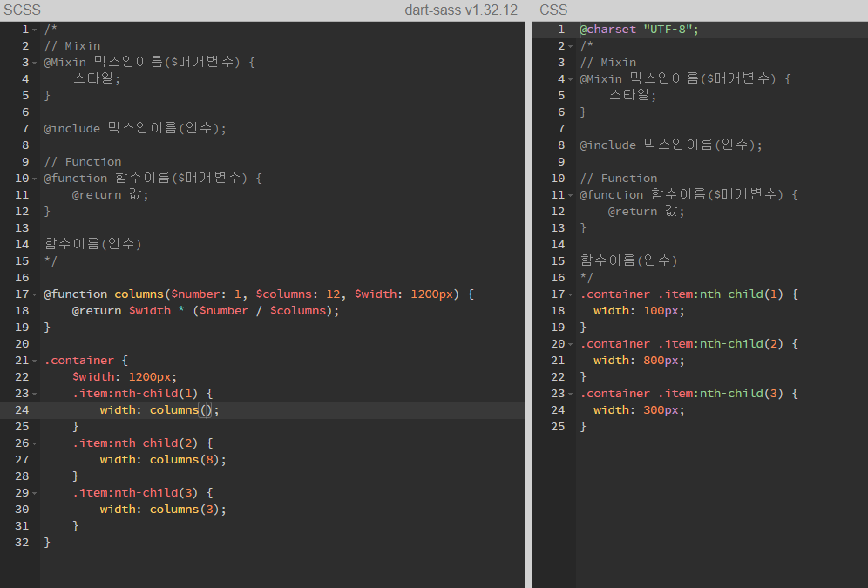The width and height of the screenshot is (868, 588).
Task: Click the @charset "UTF-8" line in CSS
Action: (639, 30)
